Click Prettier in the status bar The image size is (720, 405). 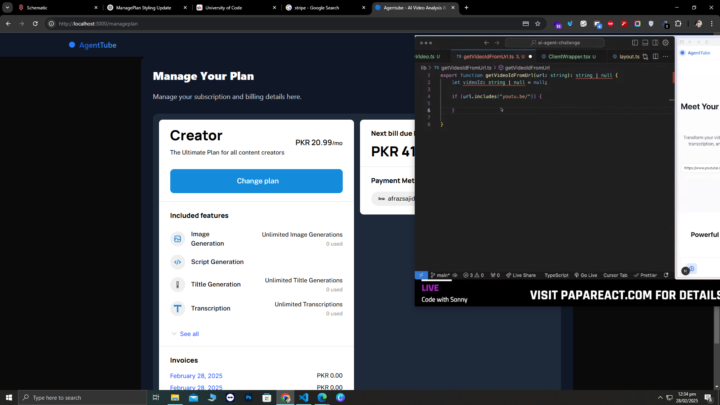coord(645,275)
